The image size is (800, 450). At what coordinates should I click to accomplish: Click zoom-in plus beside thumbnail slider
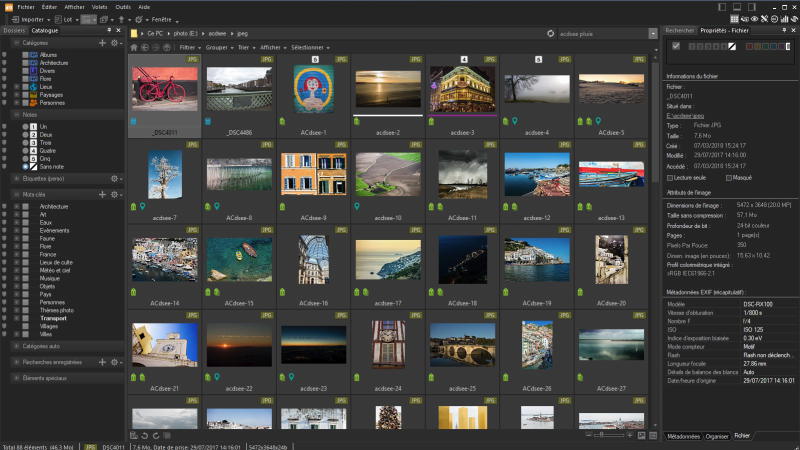pyautogui.click(x=630, y=435)
